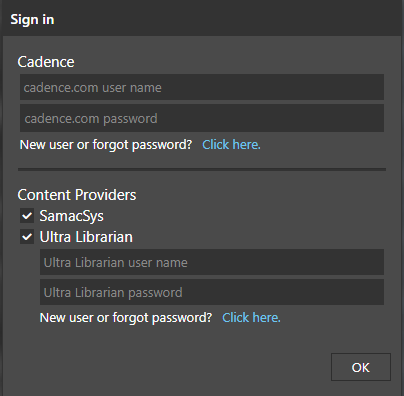
Task: Click 'New user or forgot password?' under Cadence
Action: pos(106,145)
